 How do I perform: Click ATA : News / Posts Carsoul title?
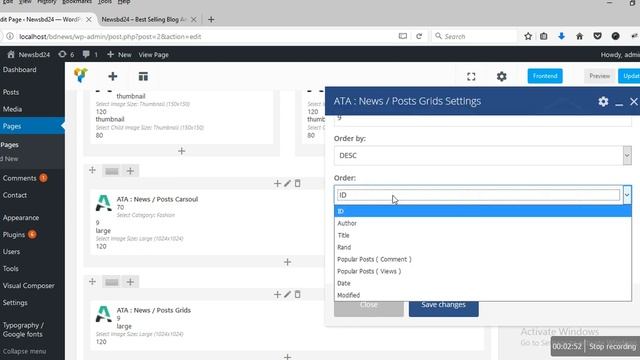(x=157, y=199)
